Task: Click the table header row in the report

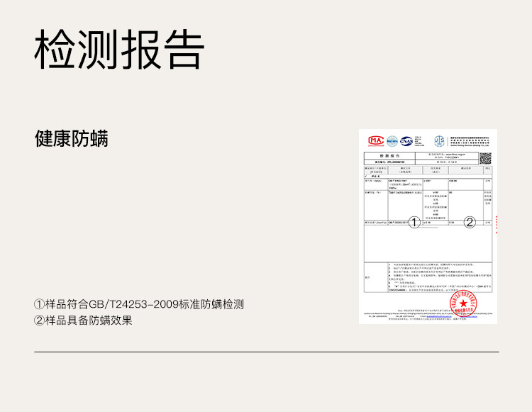Action: tap(428, 169)
